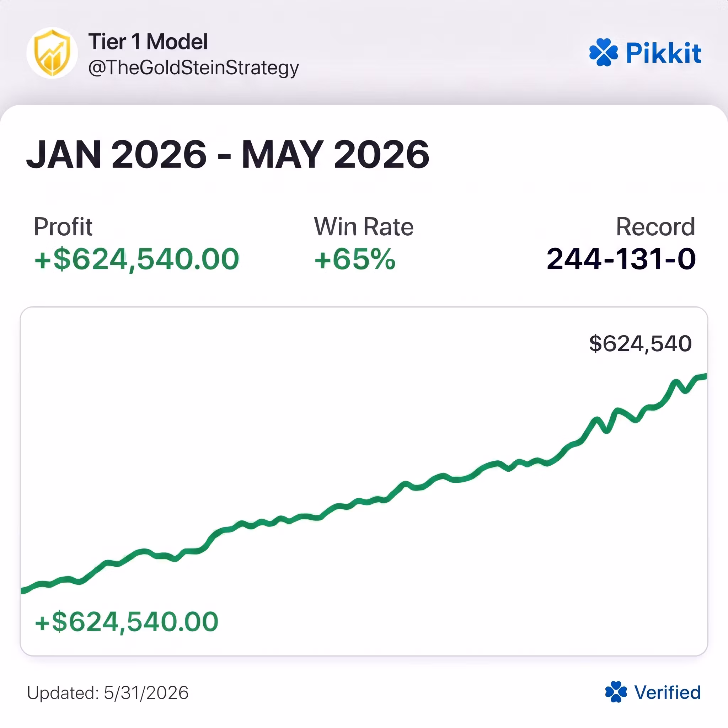728x728 pixels.
Task: Select the JAN 2026 - MAY 2026 heading
Action: (227, 155)
